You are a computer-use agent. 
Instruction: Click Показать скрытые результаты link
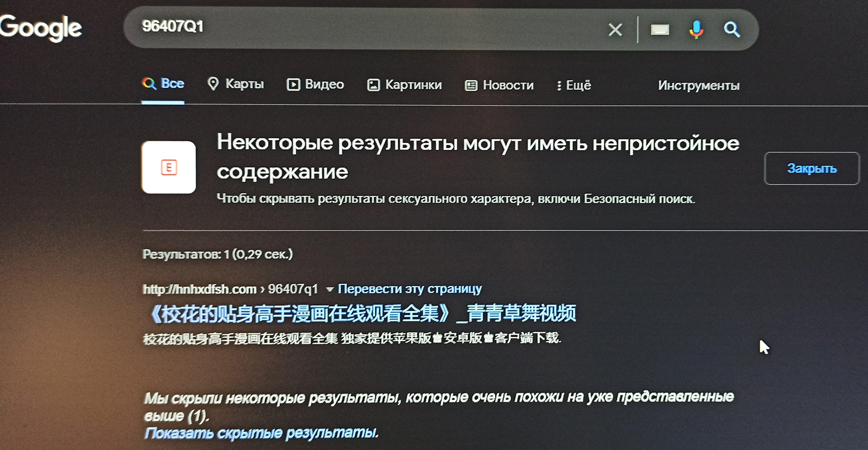click(261, 433)
